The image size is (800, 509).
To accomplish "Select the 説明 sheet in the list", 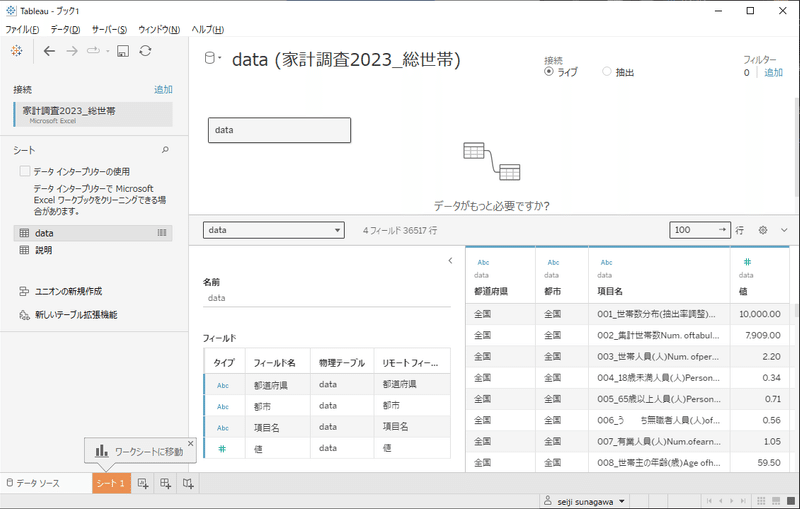I will click(43, 250).
